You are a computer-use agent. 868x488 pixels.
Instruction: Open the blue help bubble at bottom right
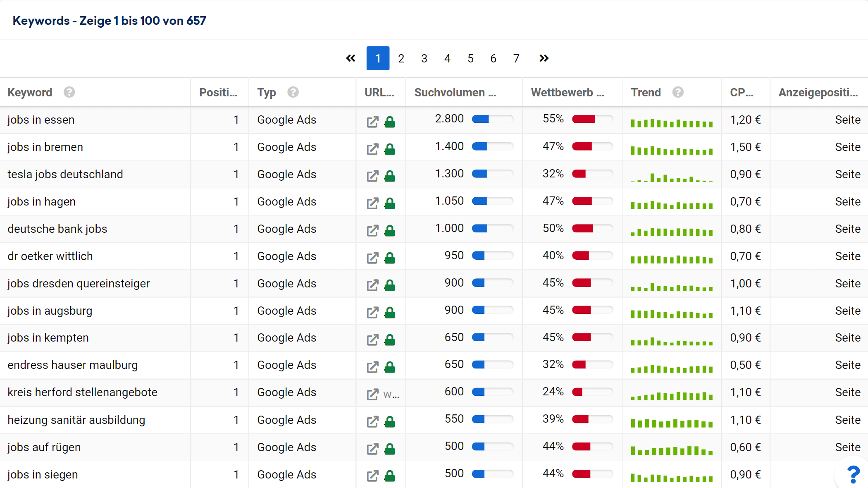click(853, 474)
